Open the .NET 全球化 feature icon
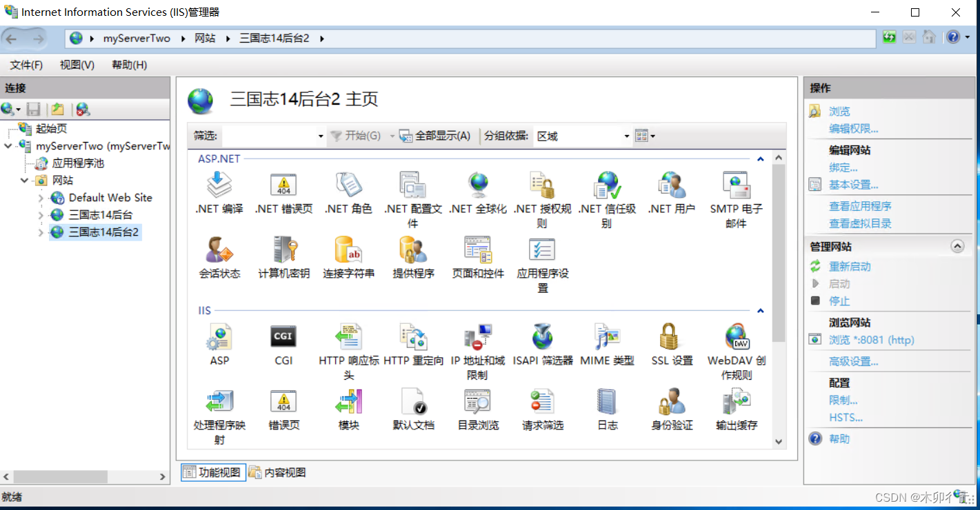980x510 pixels. (478, 185)
